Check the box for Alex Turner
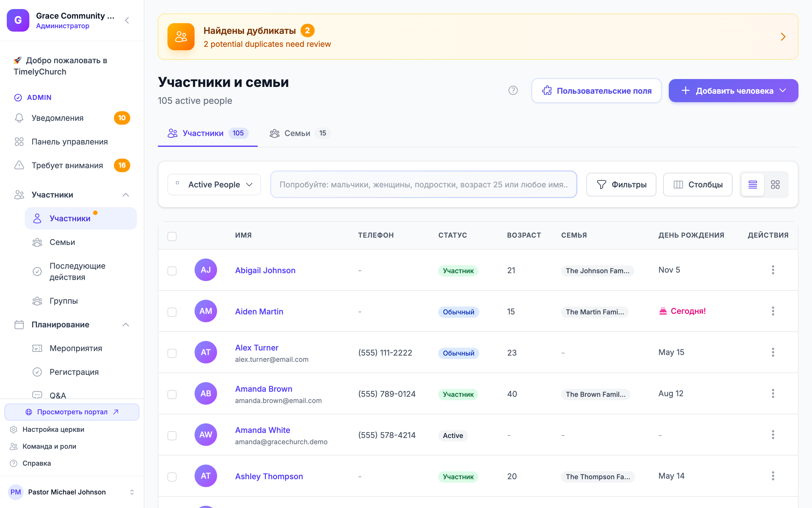Screen dimensions: 812x508 172,353
